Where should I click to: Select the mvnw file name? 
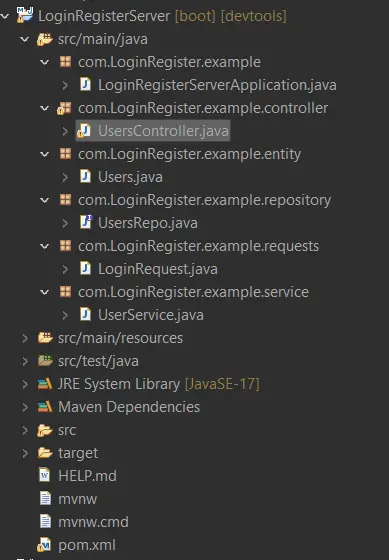tap(78, 499)
